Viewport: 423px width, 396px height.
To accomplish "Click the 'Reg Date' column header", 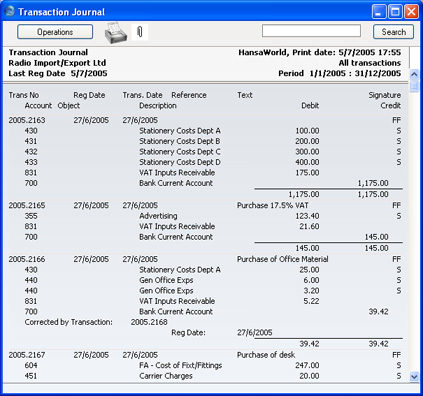I will point(89,95).
